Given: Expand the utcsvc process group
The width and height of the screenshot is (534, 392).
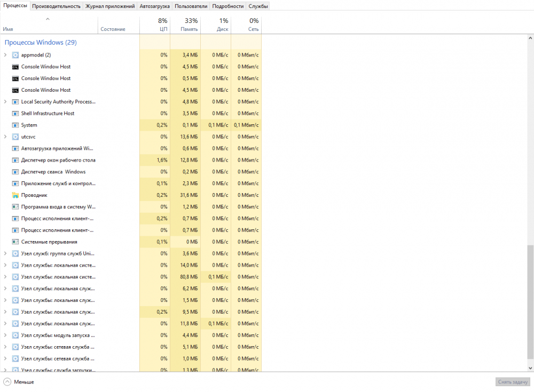Looking at the screenshot, I should (5, 137).
